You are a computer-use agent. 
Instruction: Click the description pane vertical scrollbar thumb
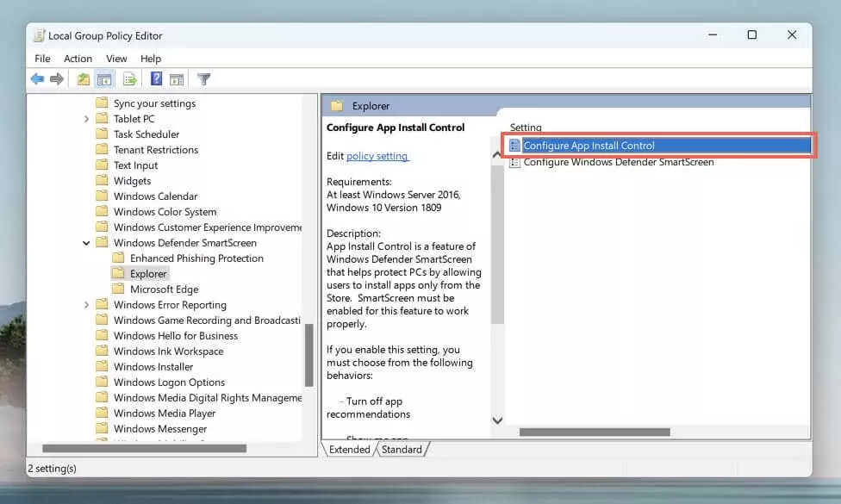coord(498,244)
